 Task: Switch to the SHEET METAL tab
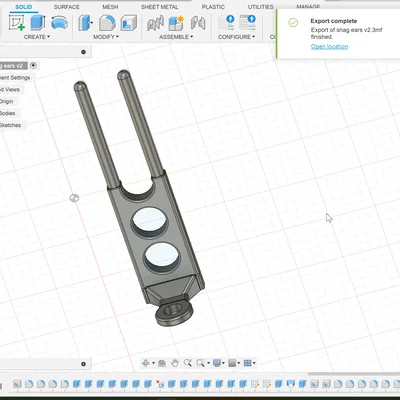tap(159, 7)
